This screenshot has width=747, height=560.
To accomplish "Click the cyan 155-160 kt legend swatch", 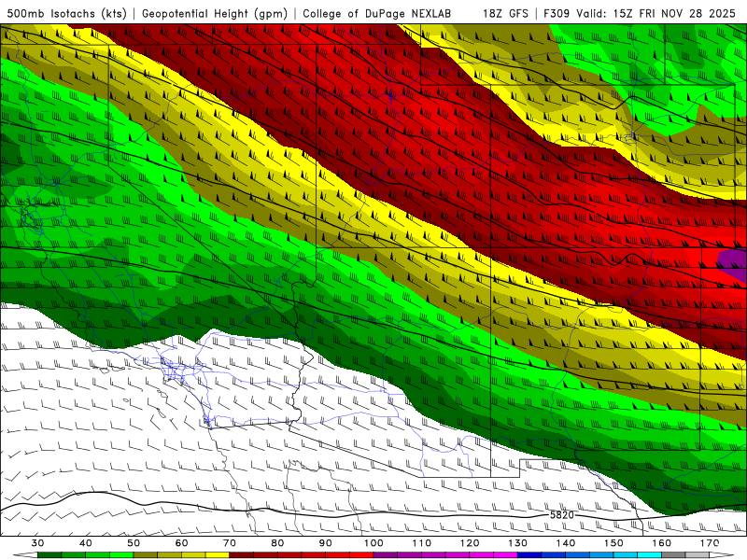I will (x=650, y=553).
